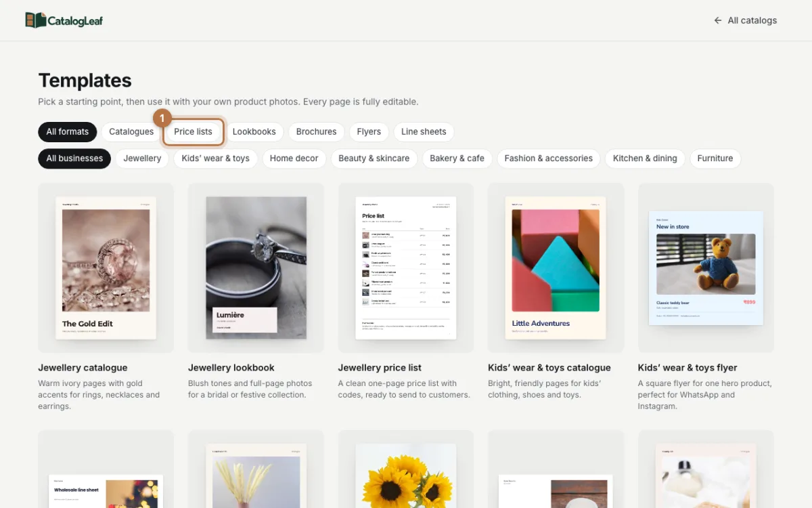Filter templates by Catalogues format
812x508 pixels.
[131, 131]
